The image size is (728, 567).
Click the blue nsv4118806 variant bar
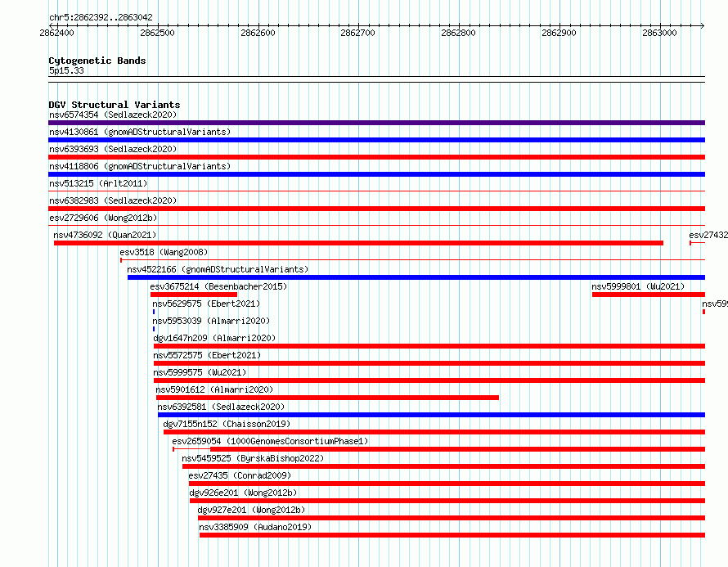click(376, 174)
